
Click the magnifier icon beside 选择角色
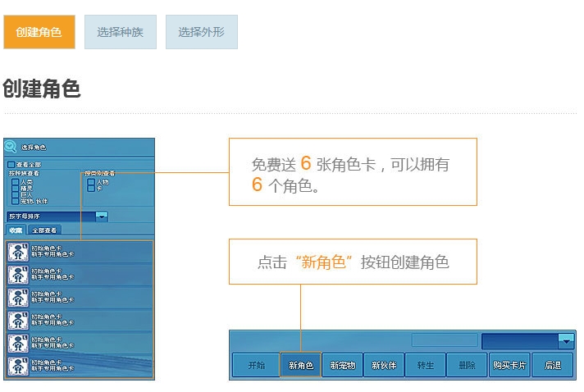coord(11,148)
